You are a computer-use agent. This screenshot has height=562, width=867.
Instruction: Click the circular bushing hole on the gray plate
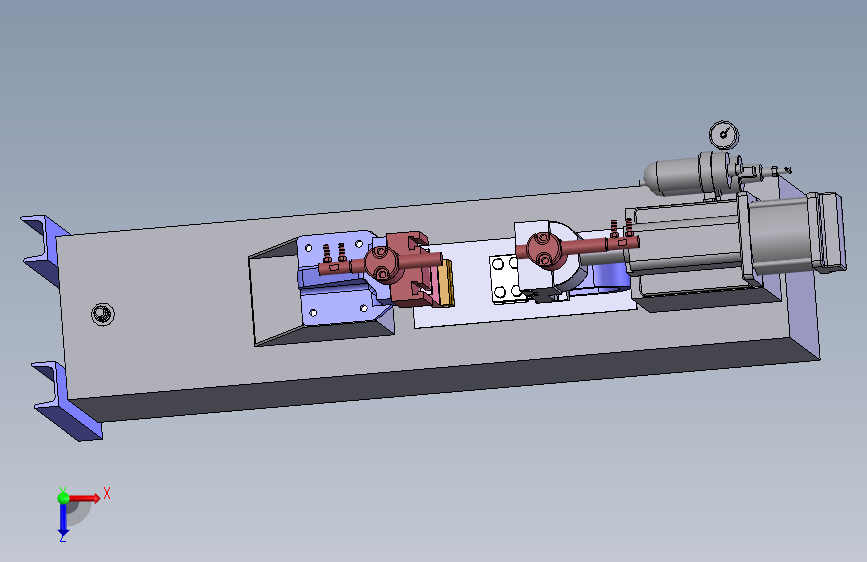[102, 314]
